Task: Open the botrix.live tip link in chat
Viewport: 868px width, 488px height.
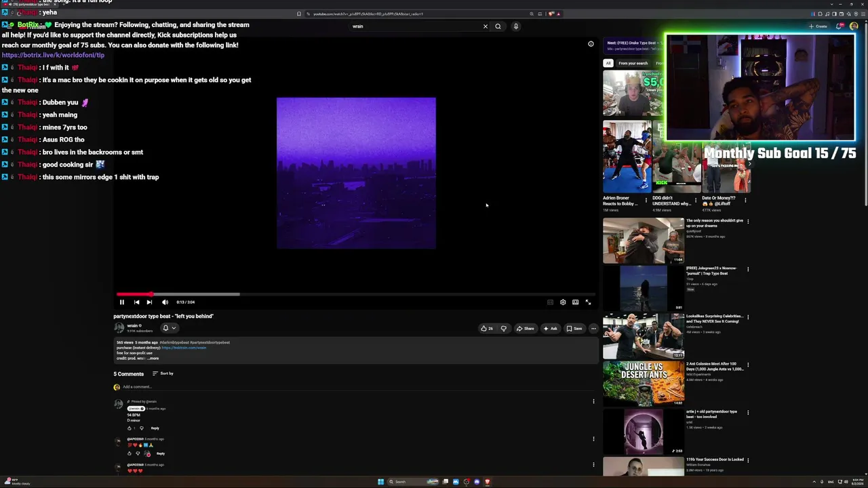Action: [53, 56]
